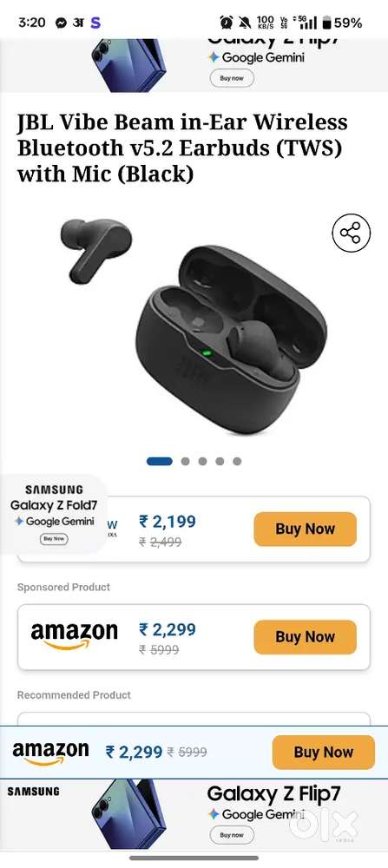Click Buy Now in Amazon ₹2,299 card

(305, 636)
